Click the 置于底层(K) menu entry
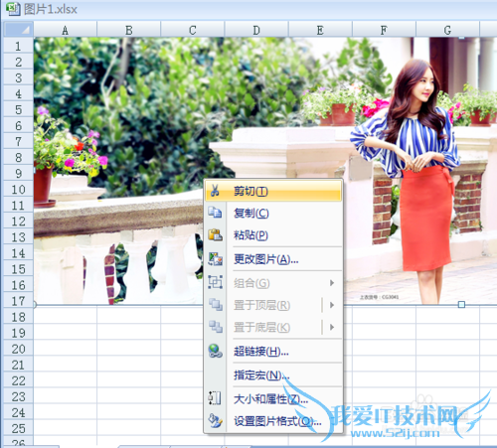 (x=273, y=327)
